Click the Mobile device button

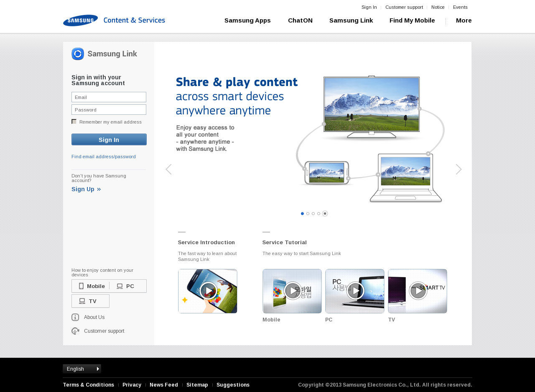click(x=91, y=286)
